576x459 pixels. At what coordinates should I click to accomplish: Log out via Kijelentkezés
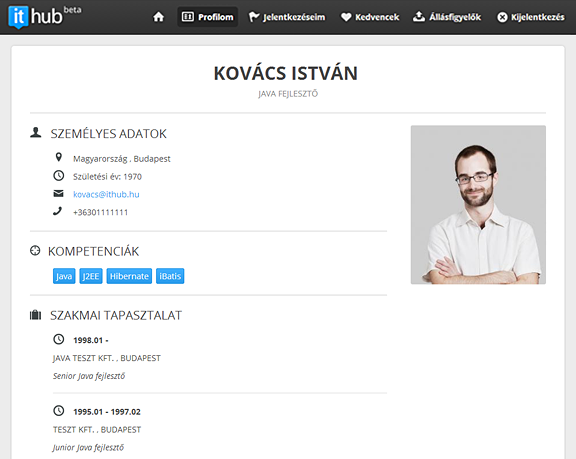531,17
